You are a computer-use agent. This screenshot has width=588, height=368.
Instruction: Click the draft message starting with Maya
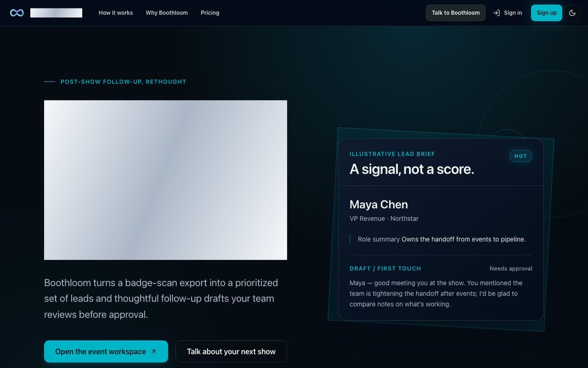pyautogui.click(x=436, y=294)
